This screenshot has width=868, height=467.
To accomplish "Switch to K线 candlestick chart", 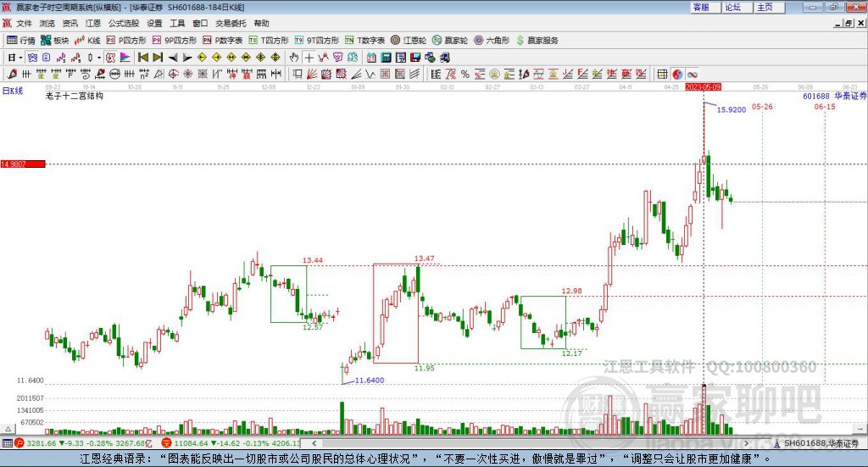I will [87, 41].
